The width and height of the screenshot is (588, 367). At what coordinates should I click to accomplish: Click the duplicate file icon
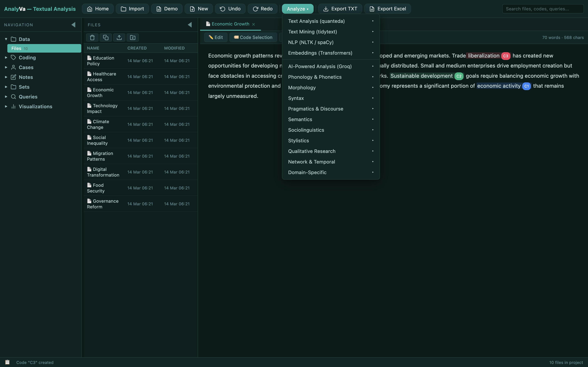106,37
